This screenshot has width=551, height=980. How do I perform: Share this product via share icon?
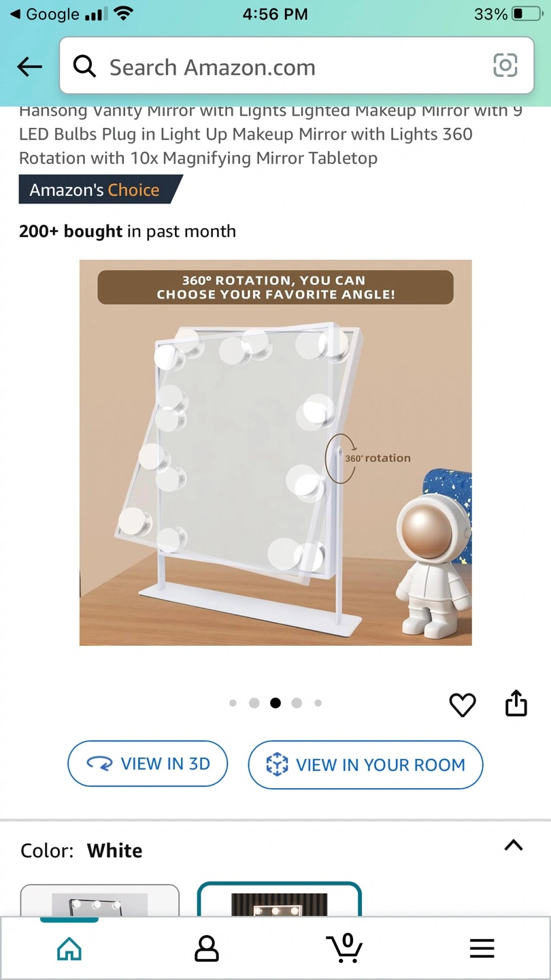pos(516,704)
